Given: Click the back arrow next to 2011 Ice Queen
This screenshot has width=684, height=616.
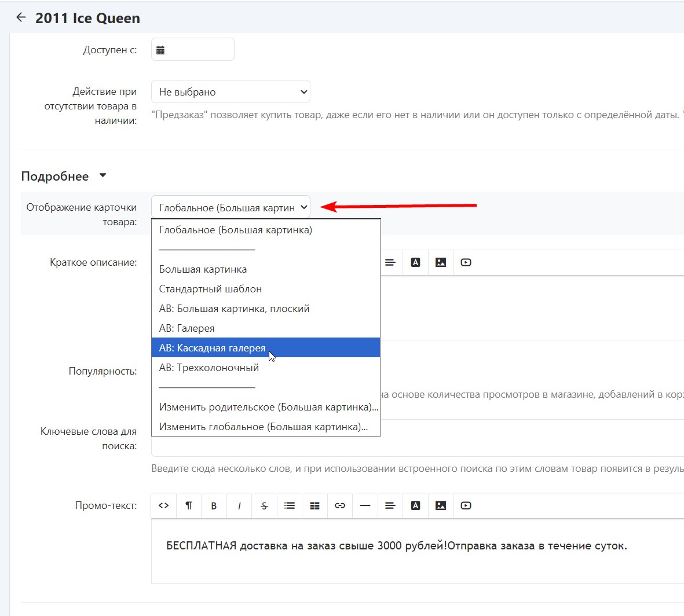Looking at the screenshot, I should click(x=21, y=17).
